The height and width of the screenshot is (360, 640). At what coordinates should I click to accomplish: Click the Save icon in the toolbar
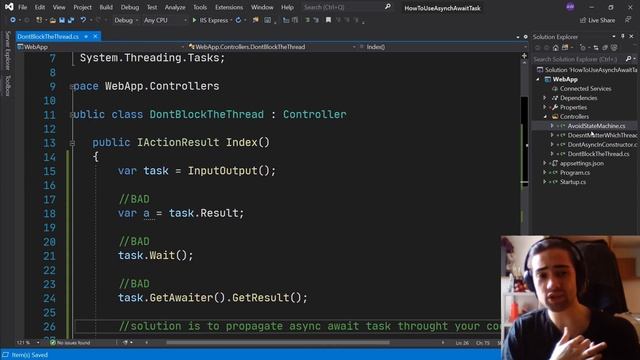[x=62, y=20]
